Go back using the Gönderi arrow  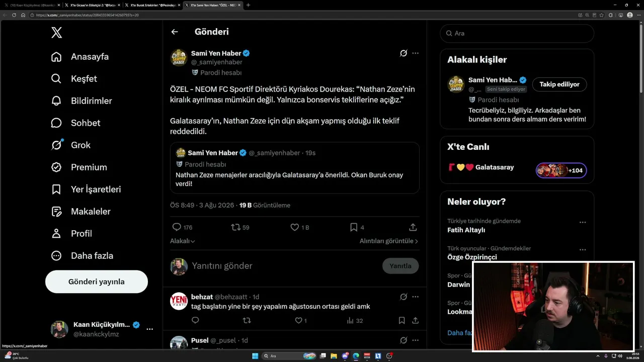[x=175, y=32]
